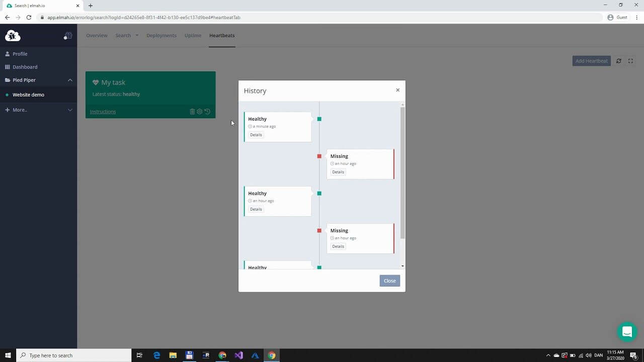Open My task history clock icon
Viewport: 644px width, 362px height.
(x=207, y=112)
